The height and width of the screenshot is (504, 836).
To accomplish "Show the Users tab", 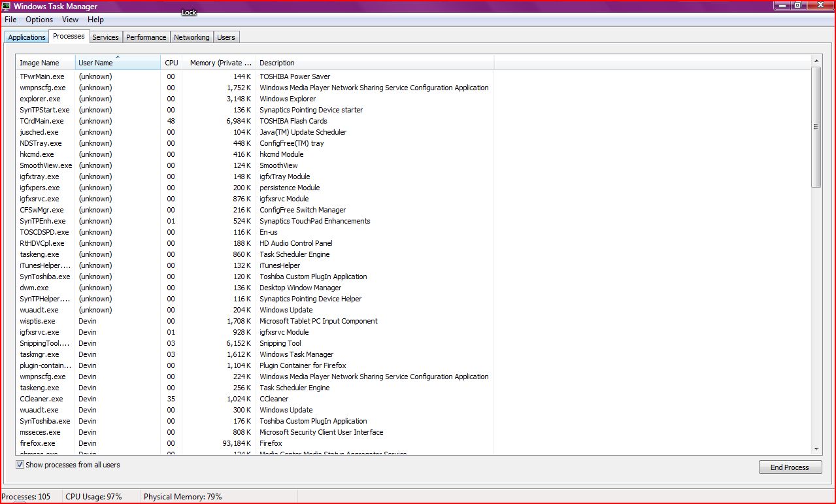I will point(226,37).
